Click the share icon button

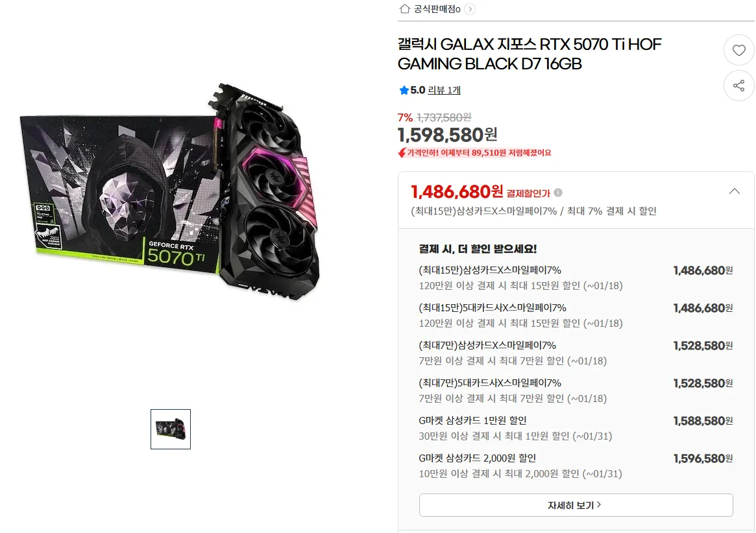(x=738, y=86)
